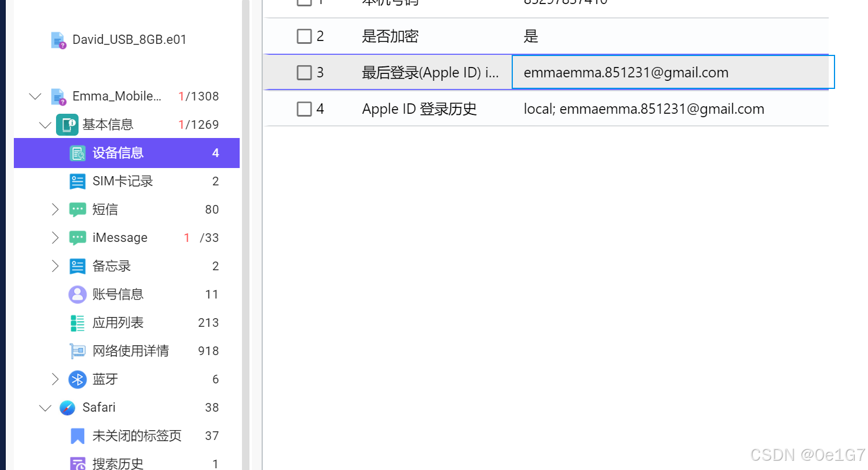Viewport: 868px width, 470px height.
Task: Click the 是 value in row 2
Action: point(531,36)
